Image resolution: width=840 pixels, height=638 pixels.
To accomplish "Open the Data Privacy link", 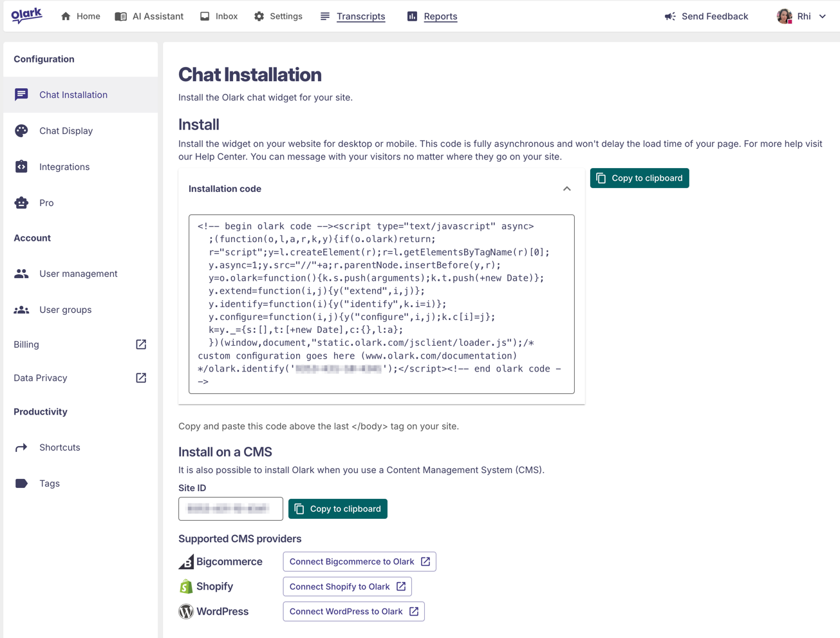I will click(x=80, y=378).
